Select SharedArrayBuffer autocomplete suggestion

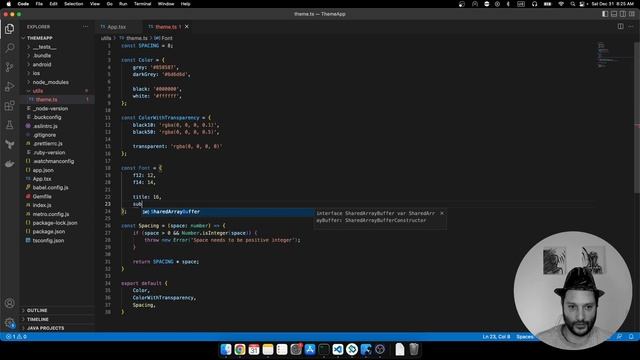coord(227,212)
